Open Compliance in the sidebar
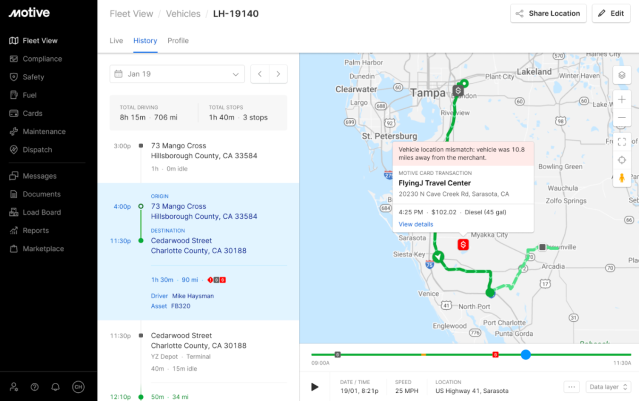The height and width of the screenshot is (401, 639). (42, 58)
